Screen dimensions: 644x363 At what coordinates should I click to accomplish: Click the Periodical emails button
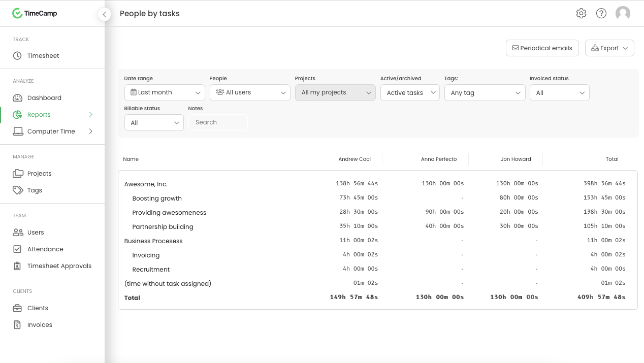point(542,48)
